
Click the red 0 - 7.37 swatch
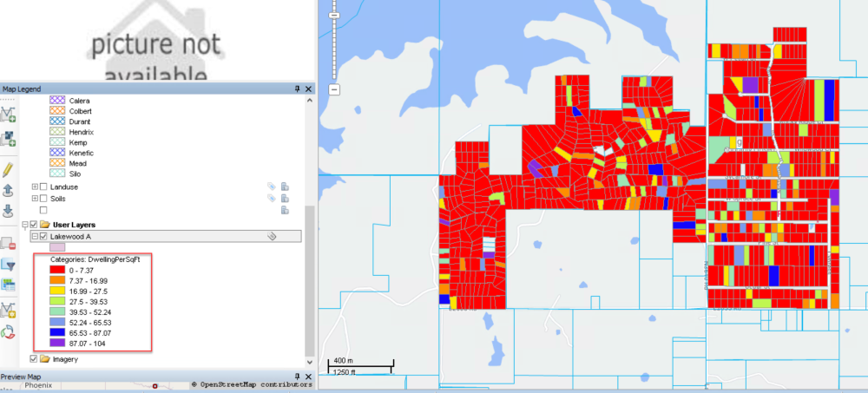(x=57, y=270)
